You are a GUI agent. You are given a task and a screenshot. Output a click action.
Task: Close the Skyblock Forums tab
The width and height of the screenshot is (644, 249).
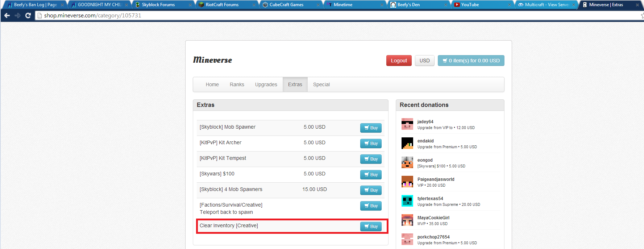[x=190, y=5]
